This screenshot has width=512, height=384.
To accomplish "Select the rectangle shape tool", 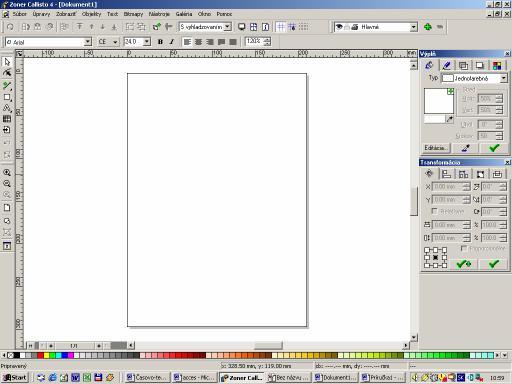I will [7, 97].
